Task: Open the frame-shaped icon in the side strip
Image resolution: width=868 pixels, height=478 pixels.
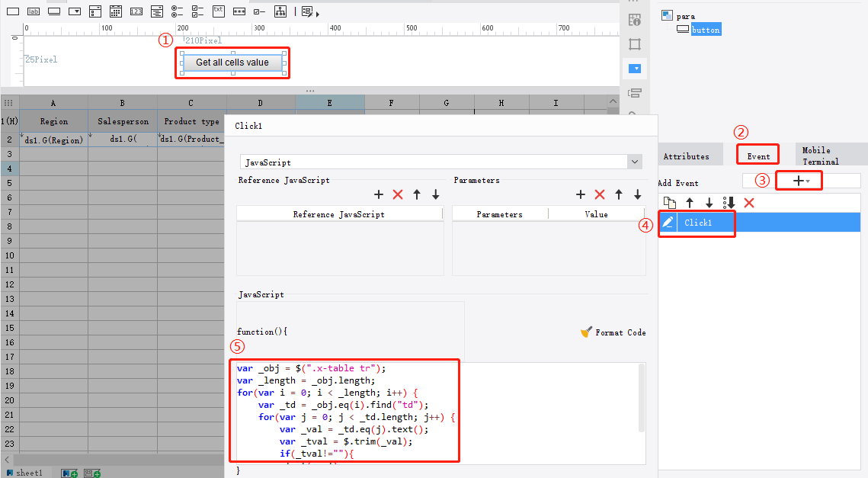Action: click(635, 44)
